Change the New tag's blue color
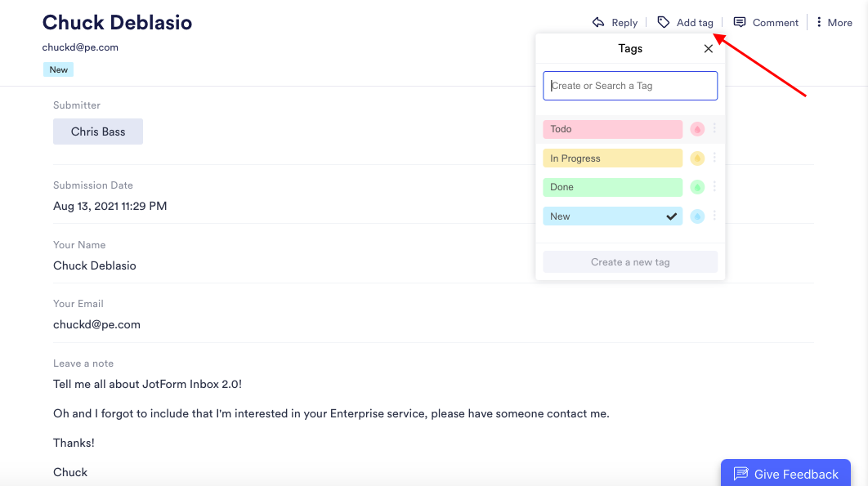The width and height of the screenshot is (868, 486). pos(697,216)
